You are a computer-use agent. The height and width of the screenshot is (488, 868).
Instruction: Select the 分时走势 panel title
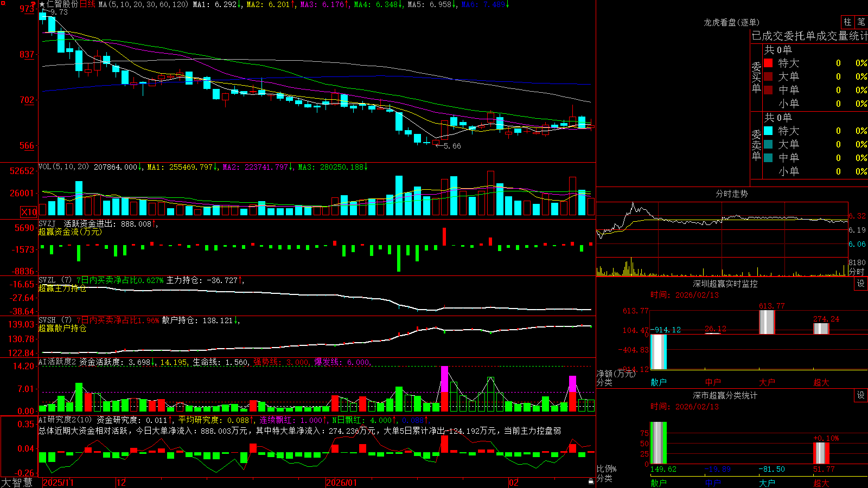click(x=731, y=194)
